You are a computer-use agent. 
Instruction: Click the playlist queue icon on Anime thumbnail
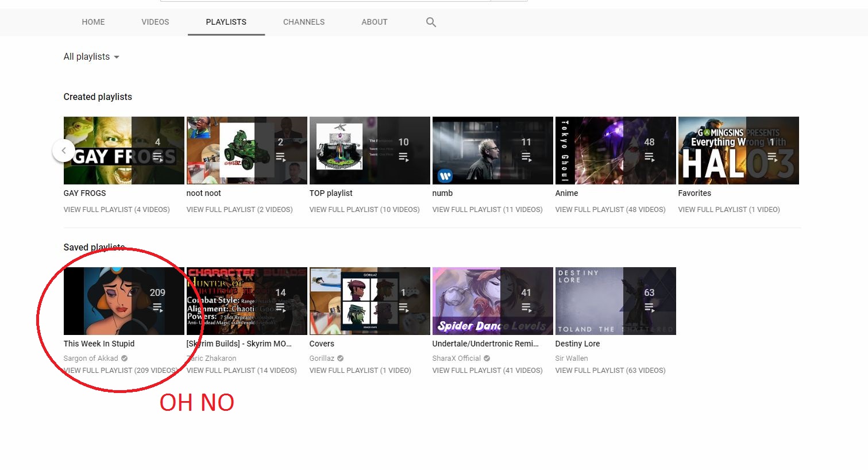pyautogui.click(x=649, y=157)
